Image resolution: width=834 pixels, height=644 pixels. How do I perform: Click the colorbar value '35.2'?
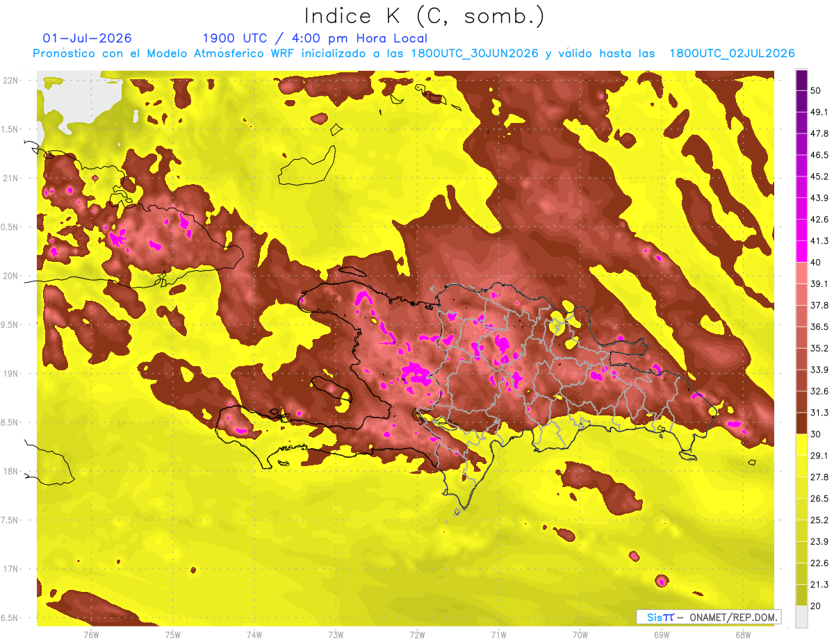pyautogui.click(x=819, y=348)
